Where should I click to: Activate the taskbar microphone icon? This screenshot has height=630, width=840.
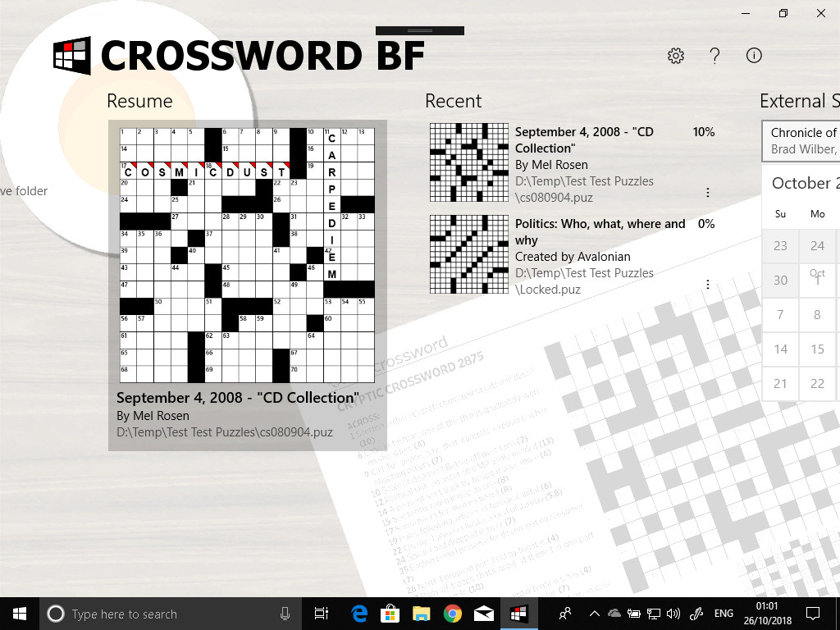pos(285,614)
